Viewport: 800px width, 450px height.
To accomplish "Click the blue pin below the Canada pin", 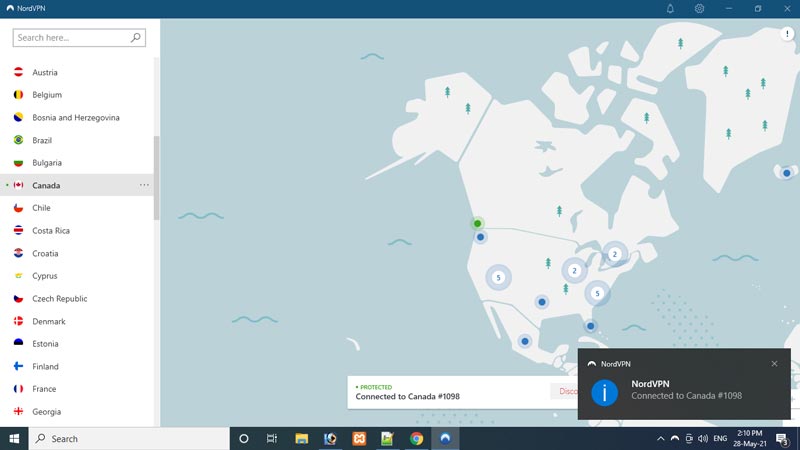I will click(480, 237).
